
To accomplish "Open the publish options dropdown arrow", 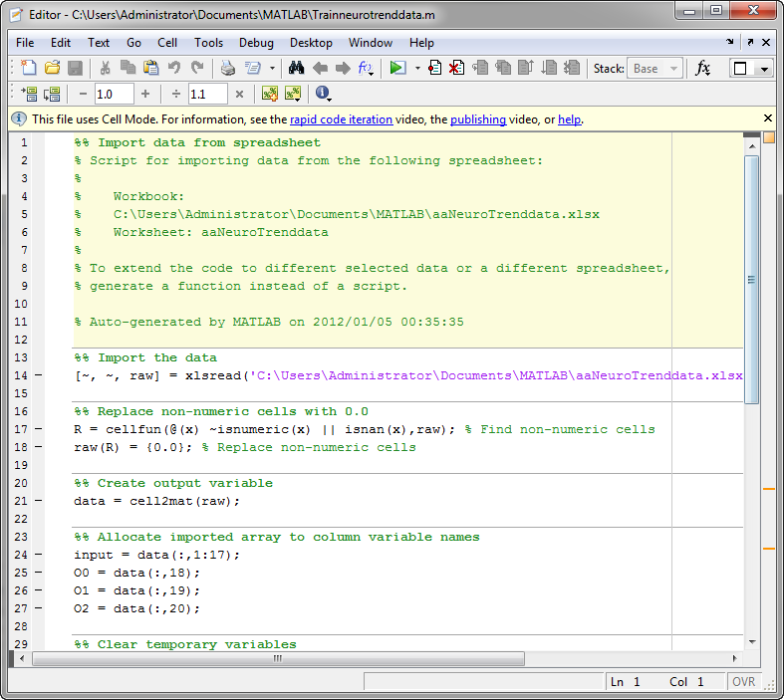I will click(272, 68).
